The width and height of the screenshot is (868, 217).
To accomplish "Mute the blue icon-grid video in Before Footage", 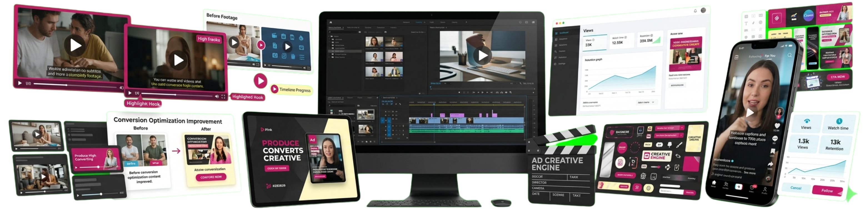I will [304, 68].
